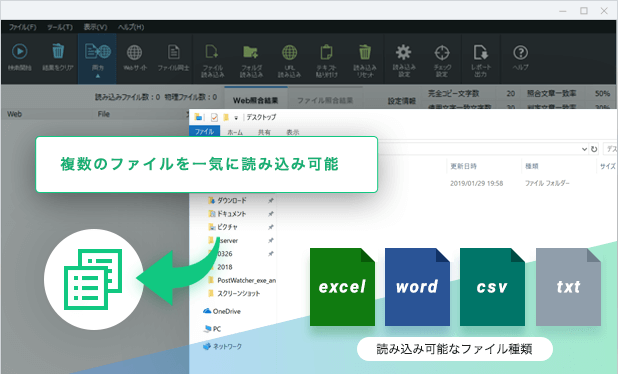618x374 pixels.
Task: Select PC in Explorer navigation pane
Action: click(212, 329)
